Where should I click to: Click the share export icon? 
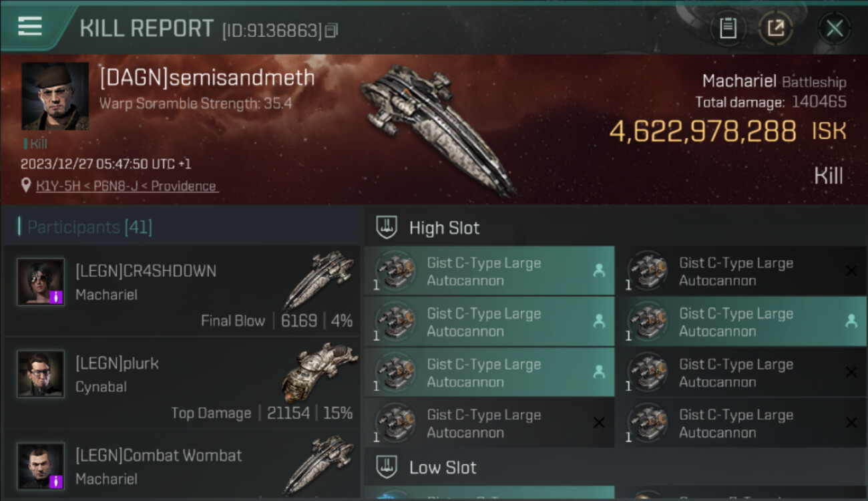pyautogui.click(x=775, y=28)
